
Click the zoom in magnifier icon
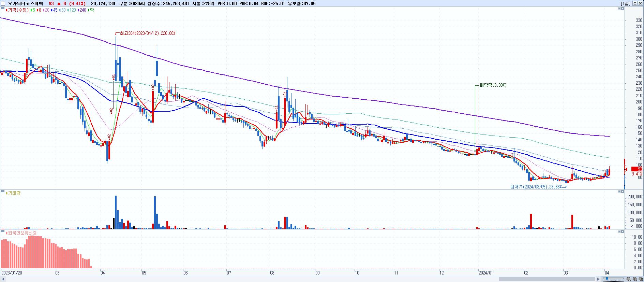pos(635,279)
